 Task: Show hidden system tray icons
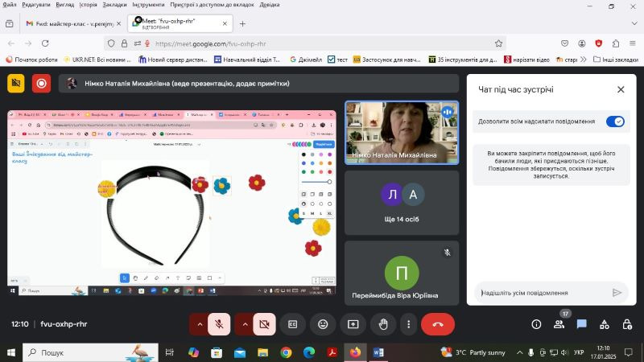click(x=519, y=352)
